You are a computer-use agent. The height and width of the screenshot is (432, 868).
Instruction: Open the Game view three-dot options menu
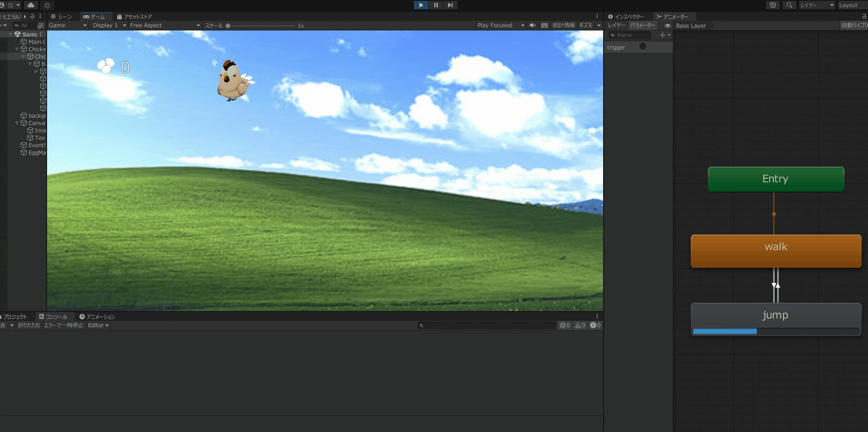coord(597,17)
